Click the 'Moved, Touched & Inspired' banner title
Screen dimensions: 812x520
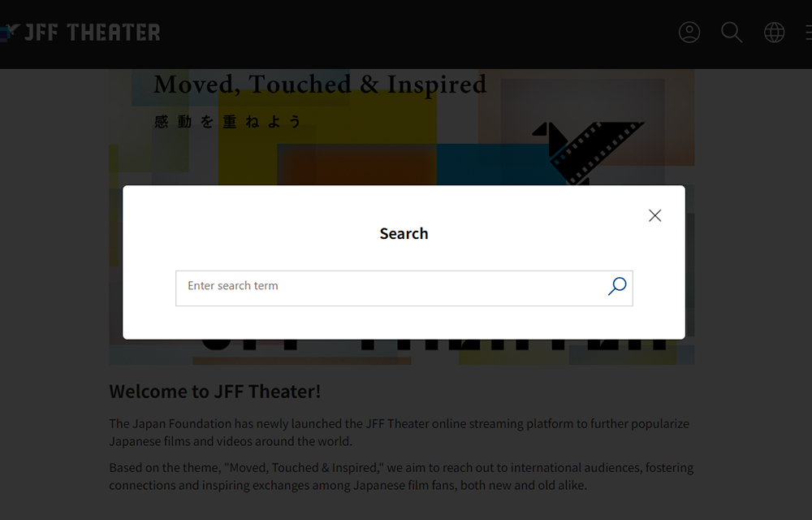[x=320, y=84]
